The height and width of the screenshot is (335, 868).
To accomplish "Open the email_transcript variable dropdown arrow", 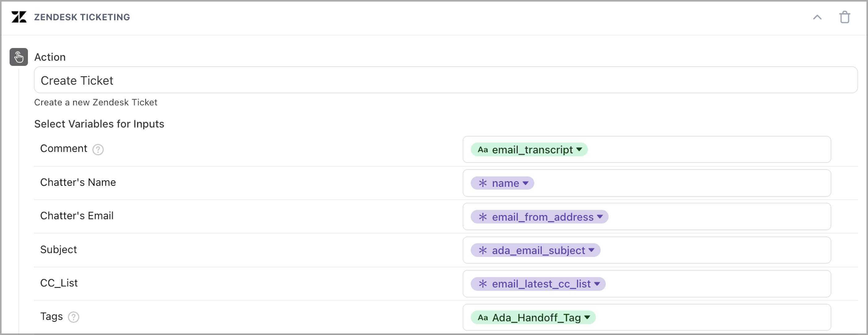I will [579, 149].
